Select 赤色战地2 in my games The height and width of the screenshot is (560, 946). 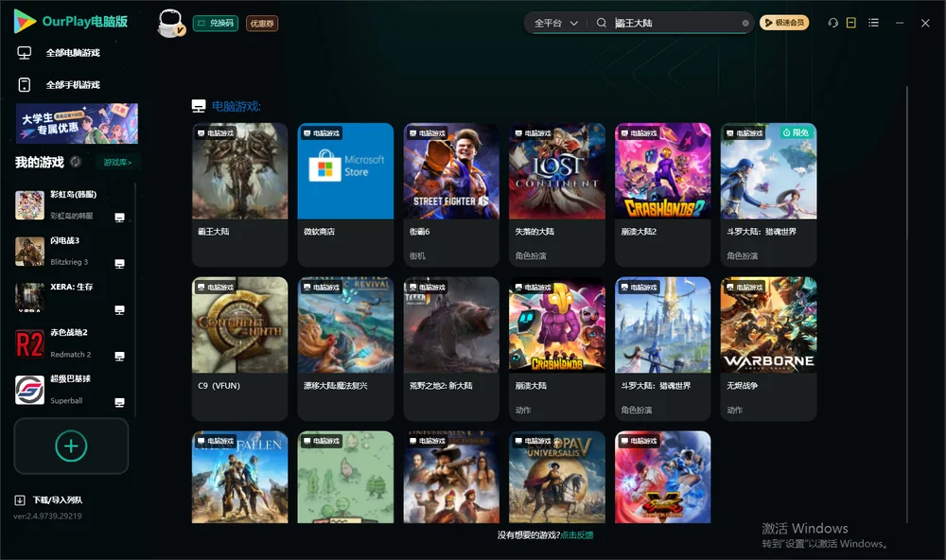(71, 344)
